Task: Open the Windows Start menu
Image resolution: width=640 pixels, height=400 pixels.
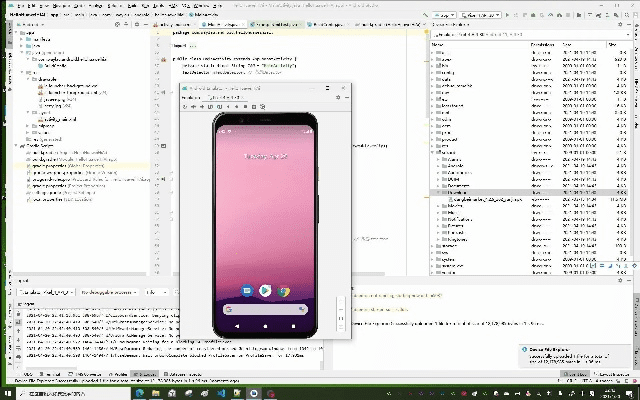Action: [x=6, y=394]
